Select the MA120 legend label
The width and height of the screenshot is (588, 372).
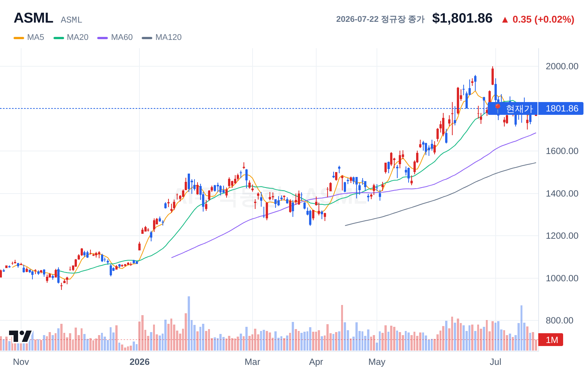pos(168,37)
